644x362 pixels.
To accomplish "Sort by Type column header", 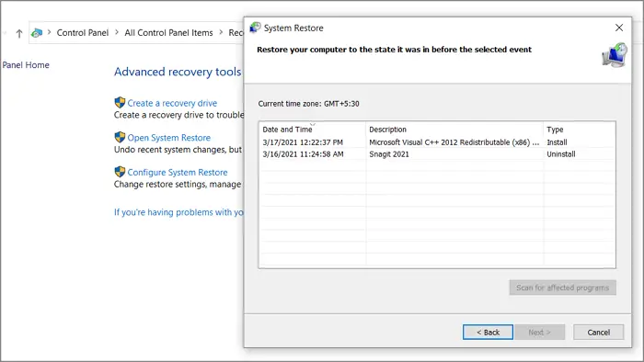I will pyautogui.click(x=579, y=130).
